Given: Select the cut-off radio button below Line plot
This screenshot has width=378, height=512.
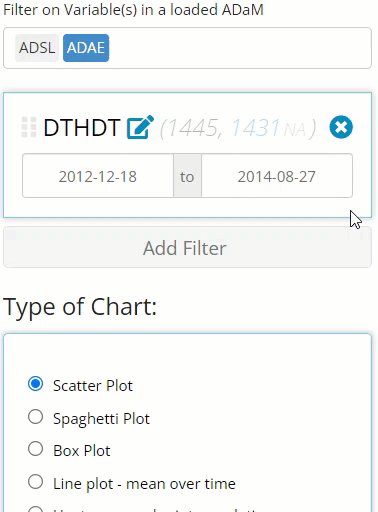Looking at the screenshot, I should (35, 509).
